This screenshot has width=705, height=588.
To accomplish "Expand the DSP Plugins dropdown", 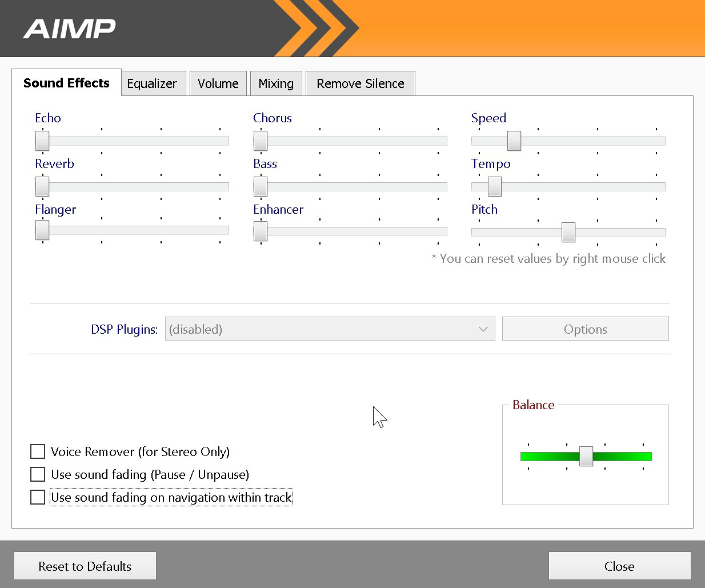I will tap(330, 329).
